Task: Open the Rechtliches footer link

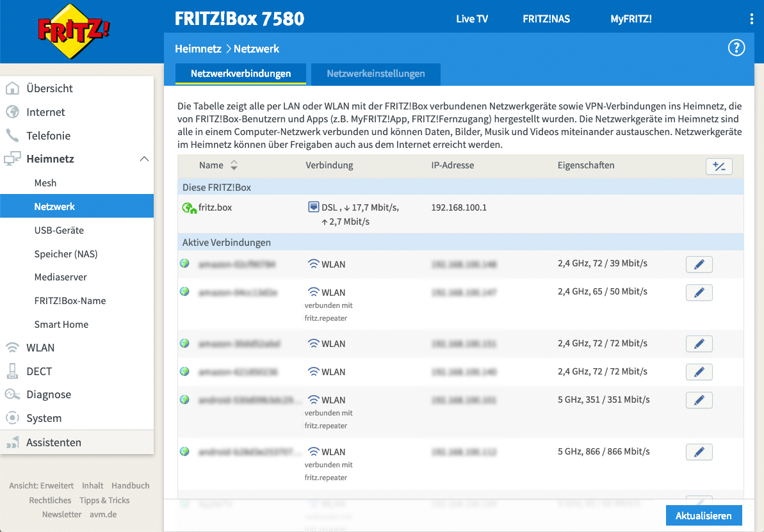Action: 50,501
